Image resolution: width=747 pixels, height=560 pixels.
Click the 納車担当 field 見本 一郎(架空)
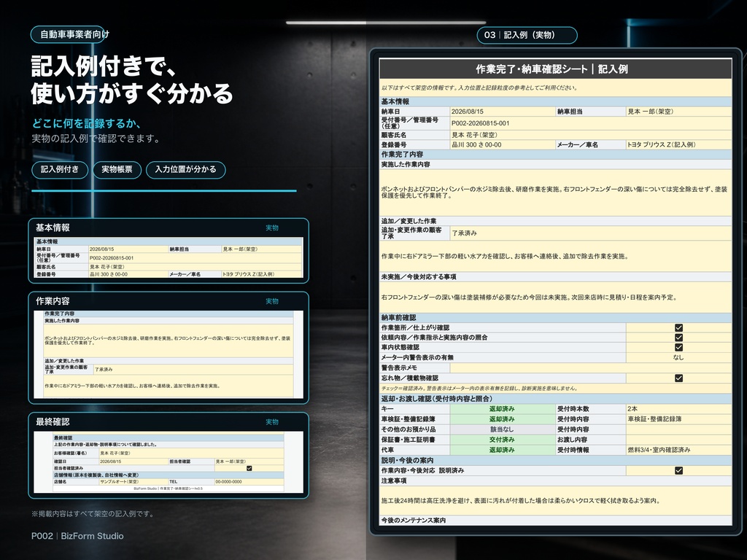[x=678, y=112]
